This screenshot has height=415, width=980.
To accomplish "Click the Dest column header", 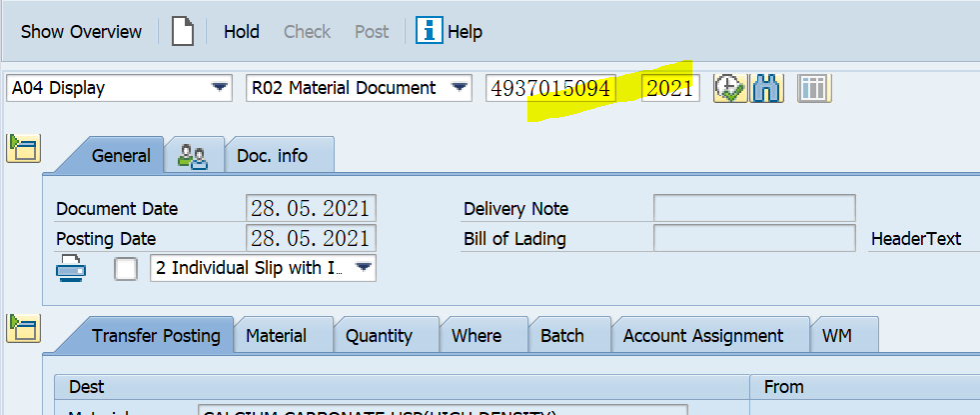I will [402, 386].
